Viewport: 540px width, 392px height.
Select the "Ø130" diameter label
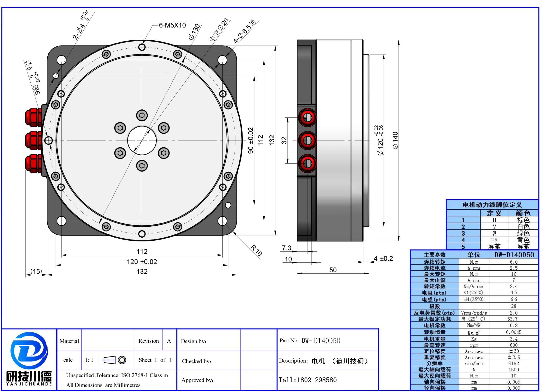point(195,32)
